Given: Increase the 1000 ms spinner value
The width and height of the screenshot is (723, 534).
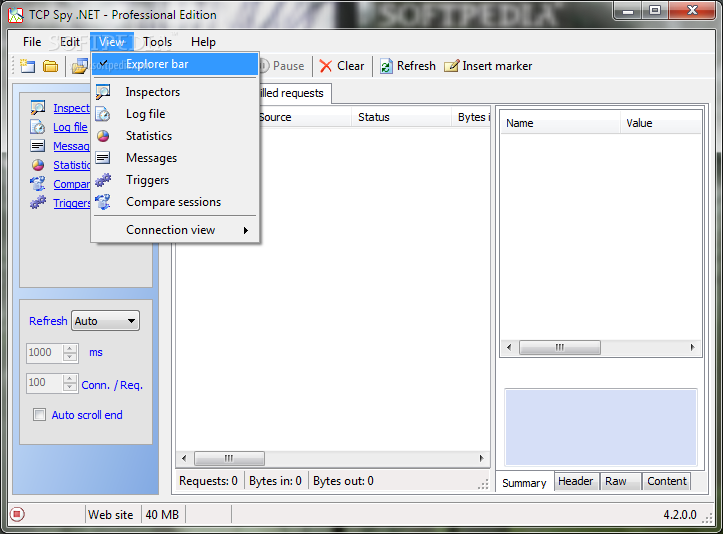Looking at the screenshot, I should tap(70, 349).
